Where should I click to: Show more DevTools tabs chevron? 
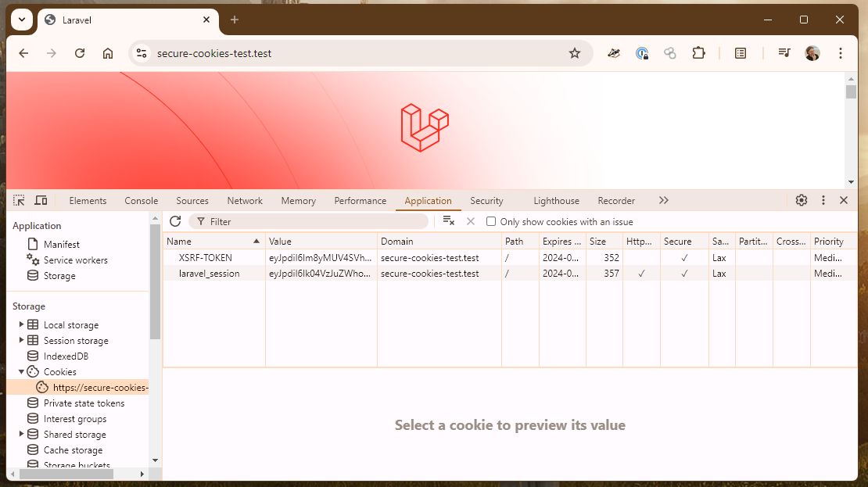tap(664, 200)
